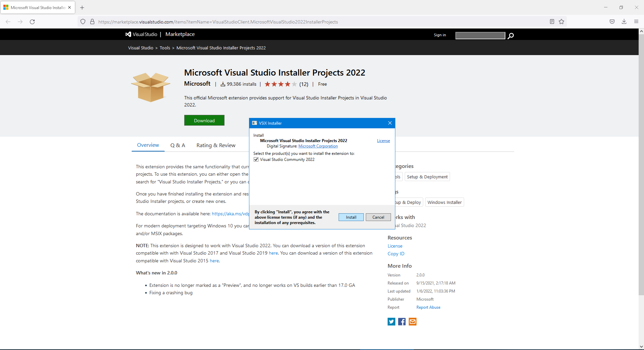Go to Visual Studio breadcrumb link
The image size is (644, 350).
click(141, 48)
